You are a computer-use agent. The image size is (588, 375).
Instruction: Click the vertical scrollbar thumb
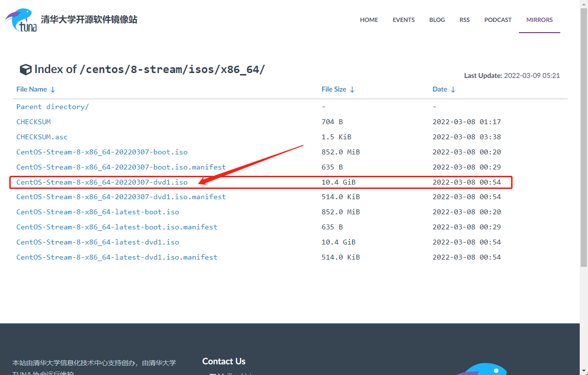(x=584, y=137)
